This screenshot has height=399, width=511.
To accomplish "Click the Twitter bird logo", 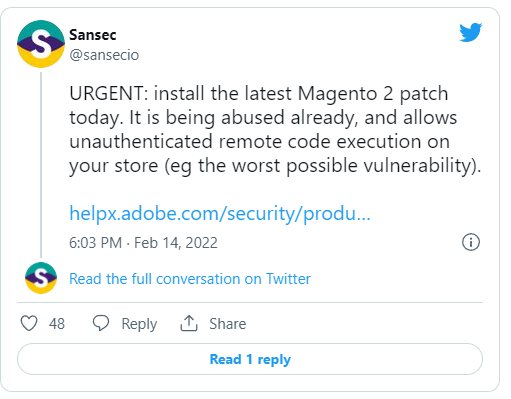I will click(470, 32).
